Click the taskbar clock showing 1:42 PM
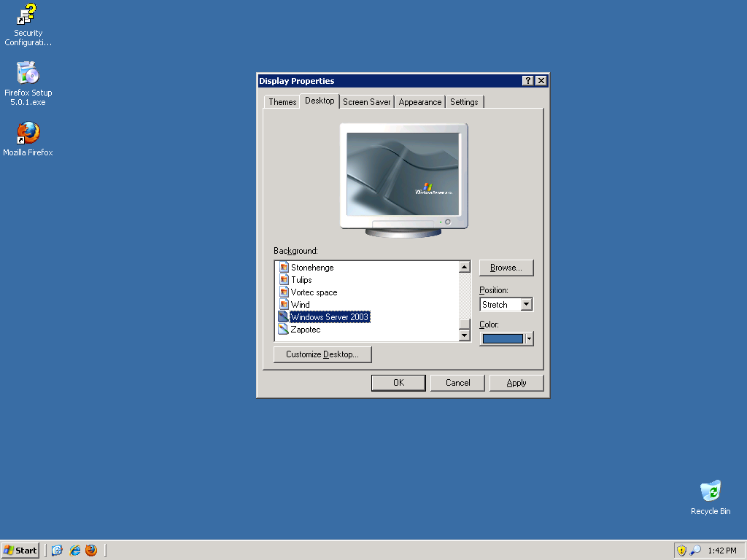Screen dimensions: 747x560 click(x=722, y=551)
